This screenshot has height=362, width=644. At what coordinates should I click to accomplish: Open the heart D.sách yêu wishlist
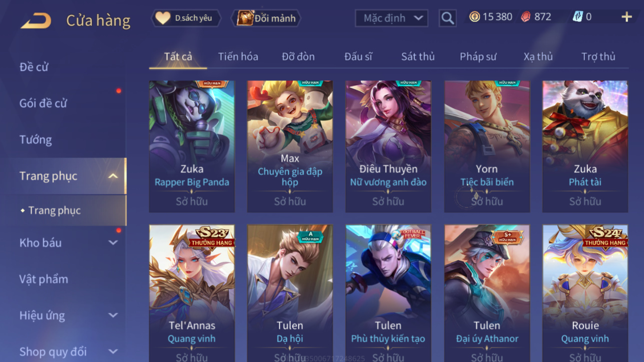[186, 18]
